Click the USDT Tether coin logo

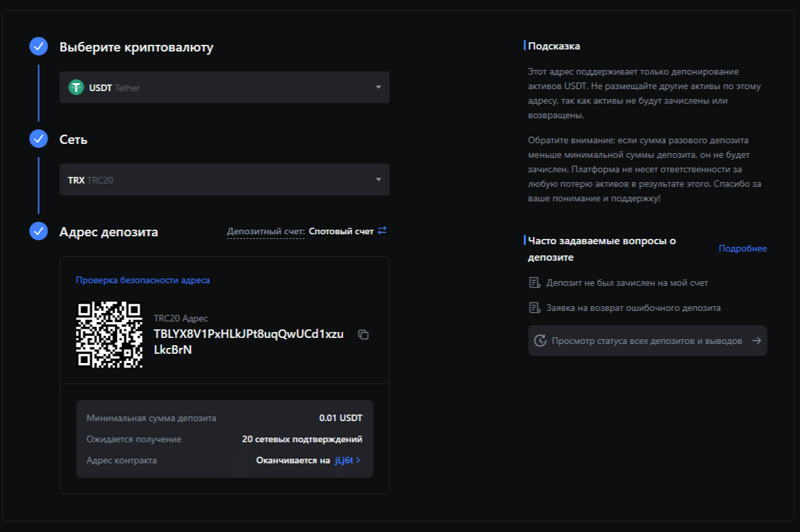(x=77, y=87)
